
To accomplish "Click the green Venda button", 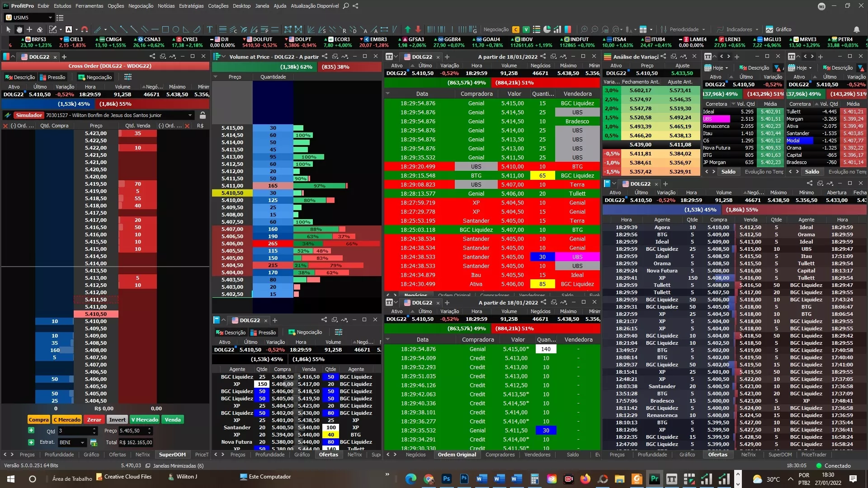I will pyautogui.click(x=173, y=420).
